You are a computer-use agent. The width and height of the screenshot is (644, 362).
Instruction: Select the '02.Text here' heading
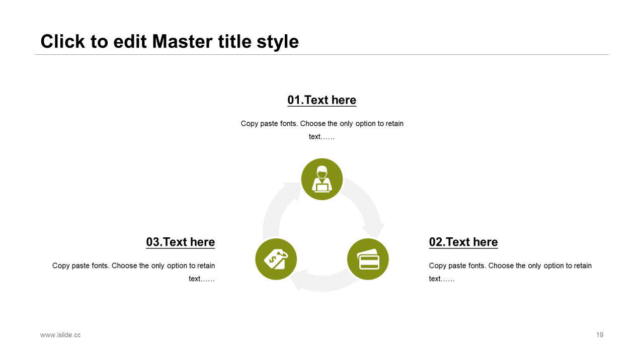[x=463, y=242]
